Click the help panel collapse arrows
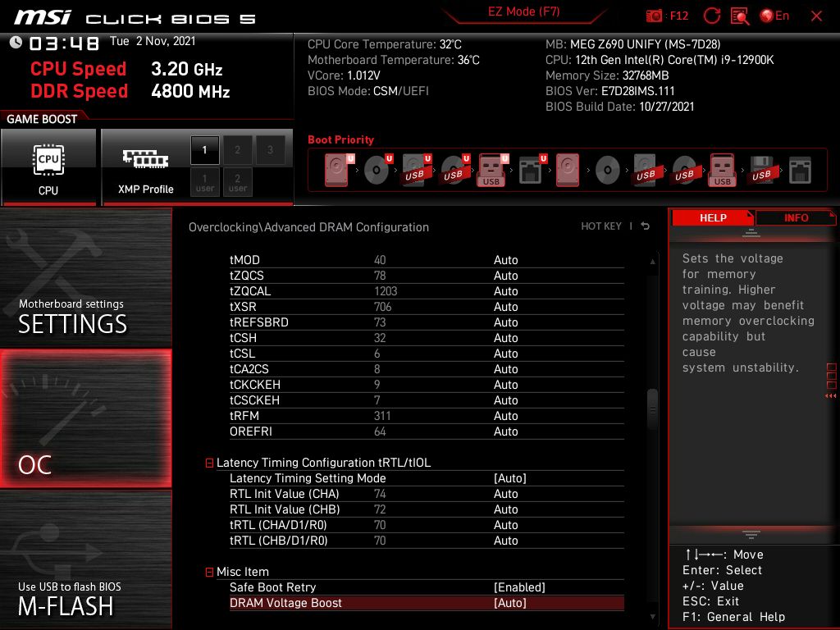840x630 pixels. [830, 396]
